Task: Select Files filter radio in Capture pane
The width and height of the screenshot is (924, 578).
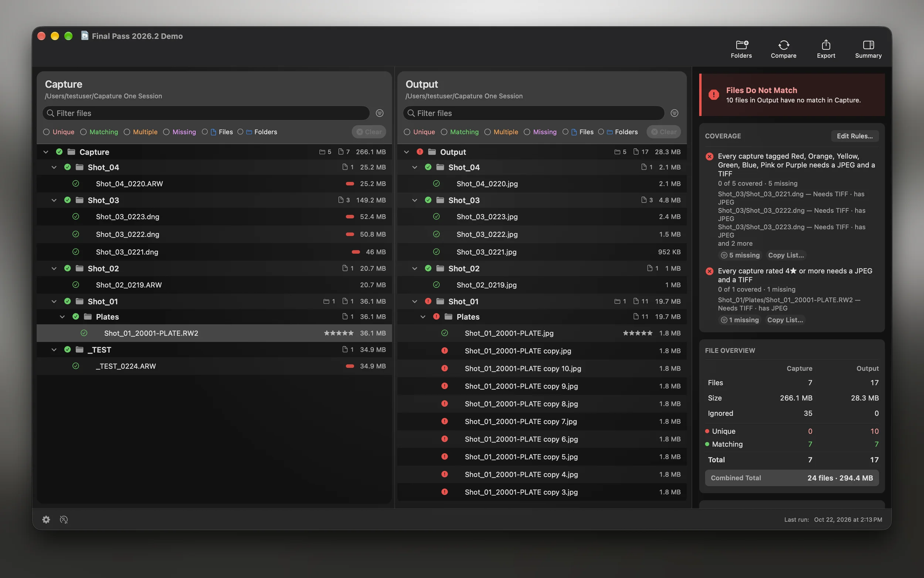Action: coord(205,132)
